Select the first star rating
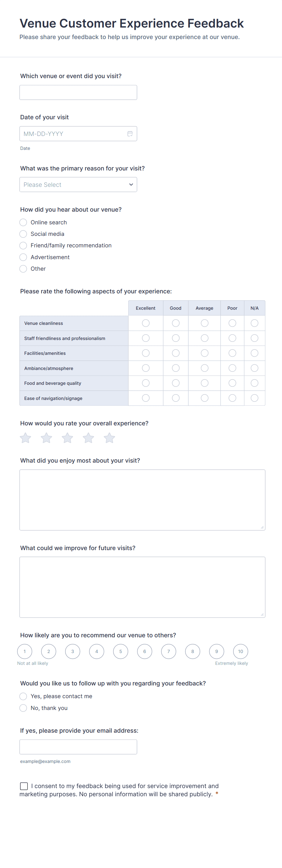This screenshot has height=868, width=282. tap(25, 438)
